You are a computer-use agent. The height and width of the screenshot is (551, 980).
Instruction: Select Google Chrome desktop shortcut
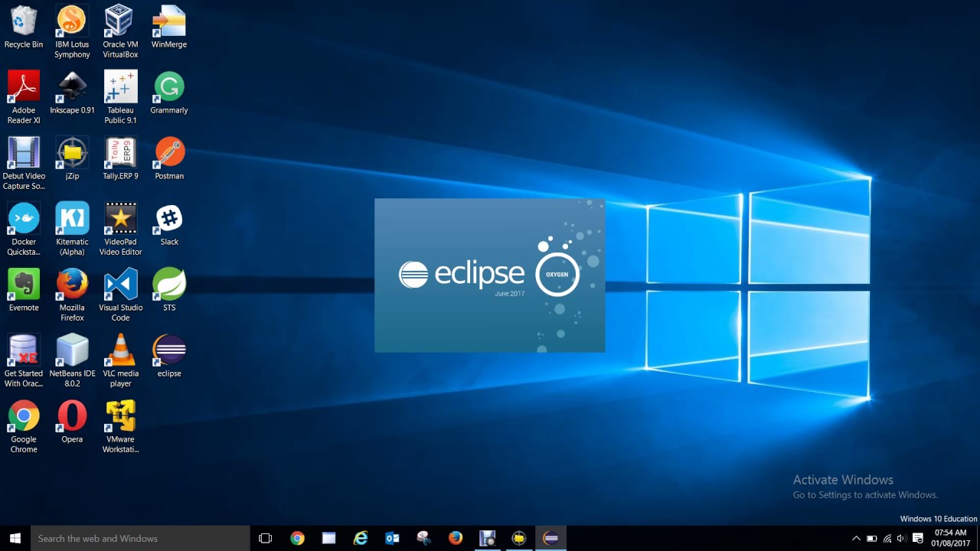[x=24, y=427]
